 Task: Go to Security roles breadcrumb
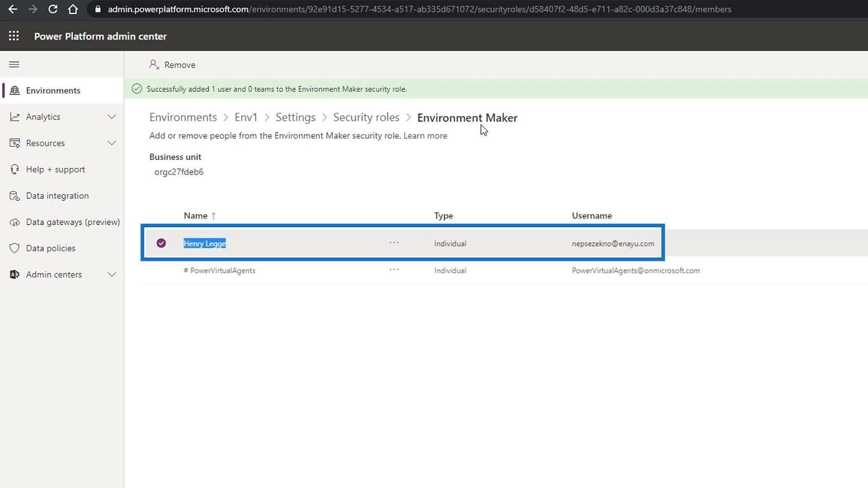point(366,118)
